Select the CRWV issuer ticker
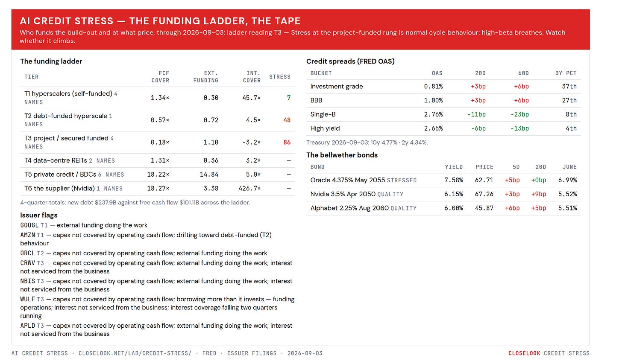 (x=28, y=263)
